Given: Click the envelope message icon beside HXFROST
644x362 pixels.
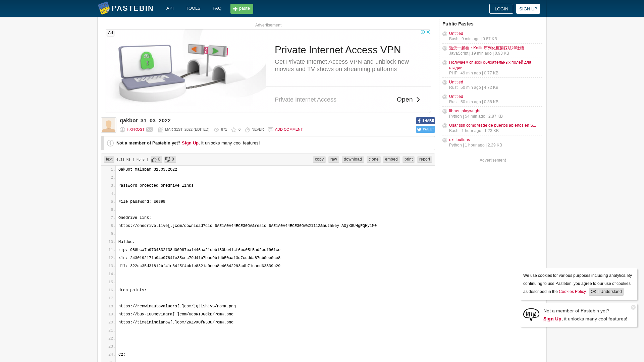Looking at the screenshot, I should [x=150, y=130].
